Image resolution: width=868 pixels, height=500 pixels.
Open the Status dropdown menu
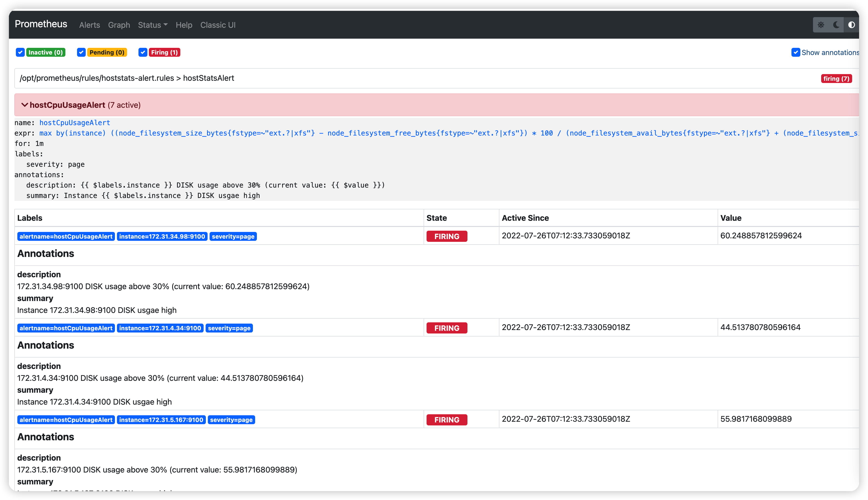153,25
